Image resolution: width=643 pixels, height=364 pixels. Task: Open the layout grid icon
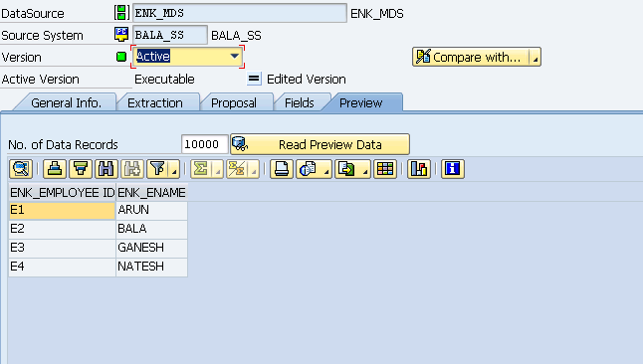pyautogui.click(x=385, y=169)
